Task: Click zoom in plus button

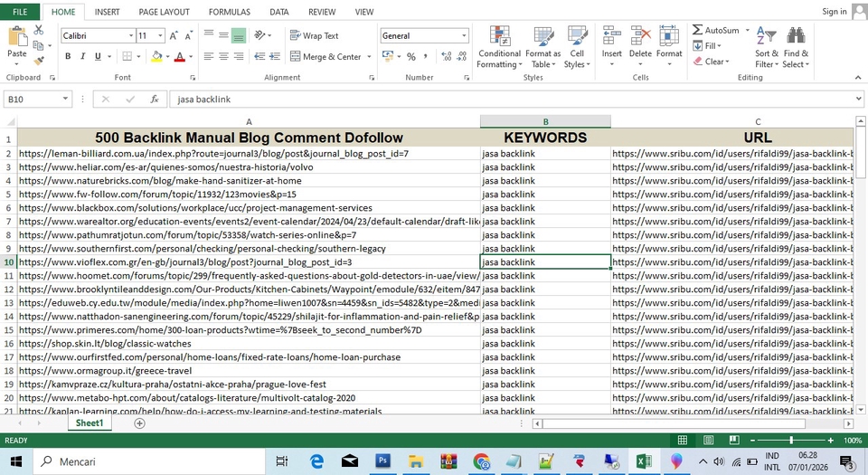Action: coord(830,440)
